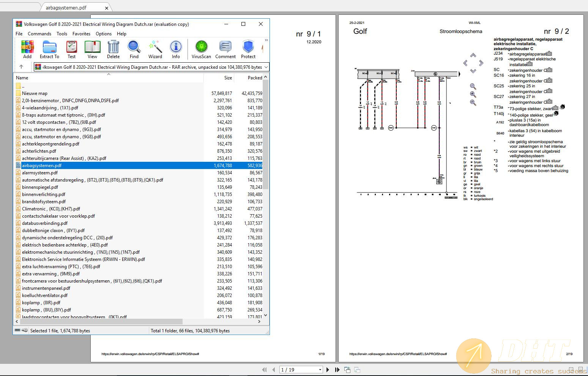This screenshot has height=376, width=588.
Task: Click the next view window icon
Action: tap(357, 370)
